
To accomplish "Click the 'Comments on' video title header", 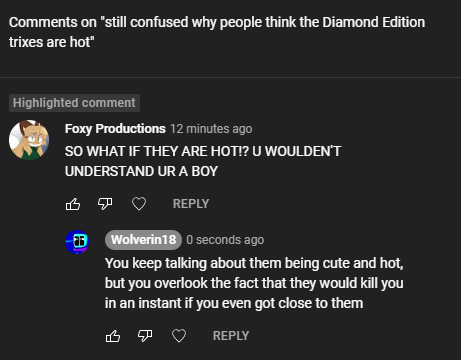I will (x=217, y=32).
